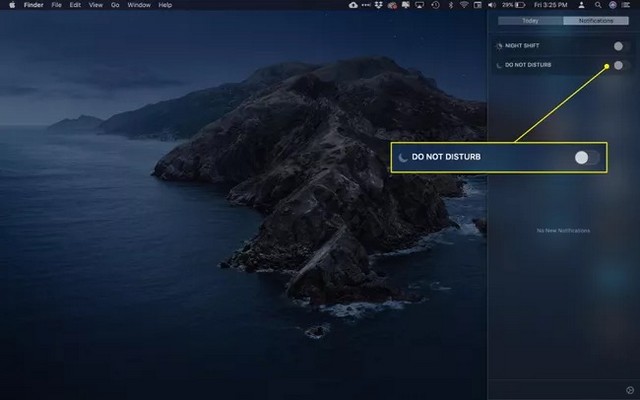Open the Go menu
Viewport: 640px width, 400px height.
(115, 5)
